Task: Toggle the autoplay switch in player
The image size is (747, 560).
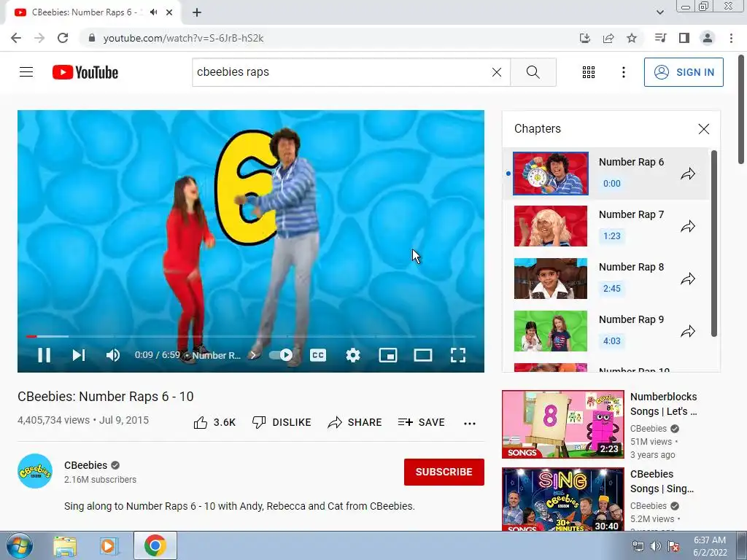Action: (x=281, y=355)
